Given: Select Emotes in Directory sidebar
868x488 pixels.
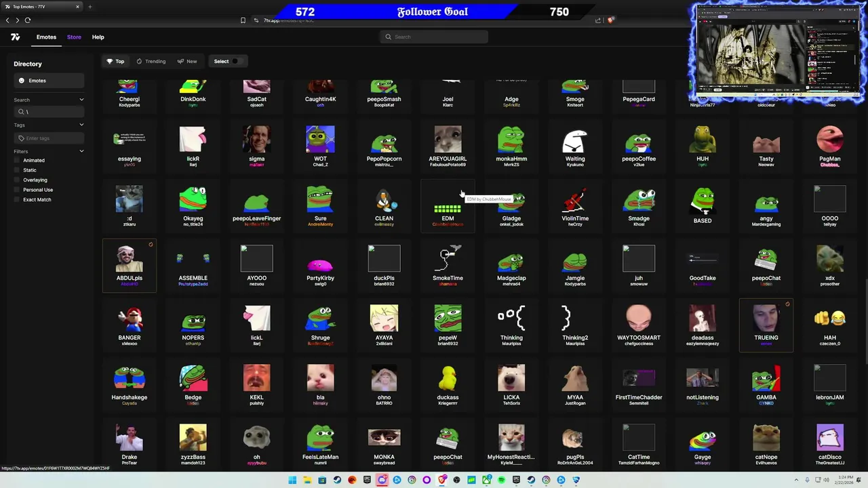Looking at the screenshot, I should 49,81.
